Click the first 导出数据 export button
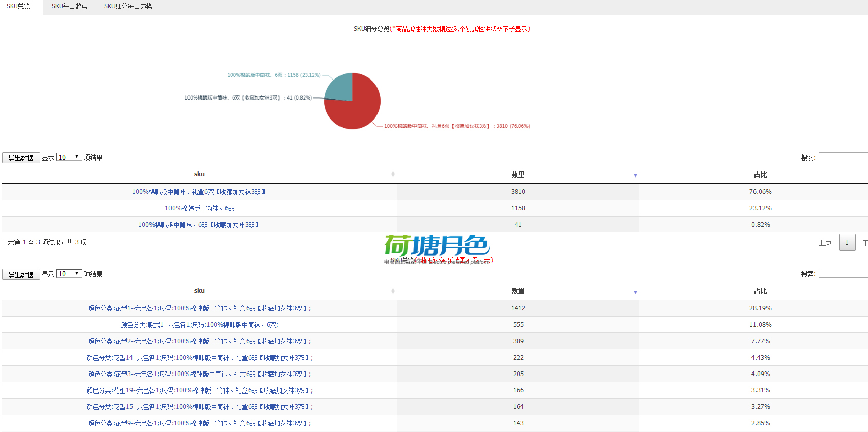 point(21,158)
